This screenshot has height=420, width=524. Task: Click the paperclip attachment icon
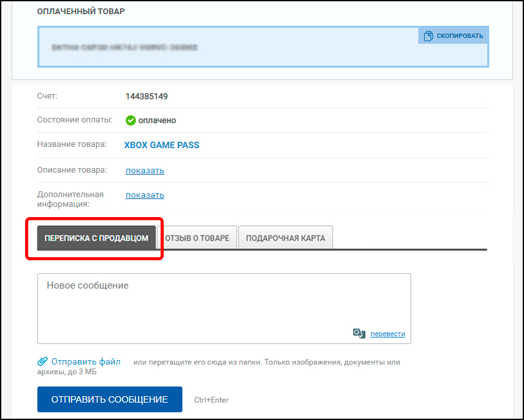43,361
